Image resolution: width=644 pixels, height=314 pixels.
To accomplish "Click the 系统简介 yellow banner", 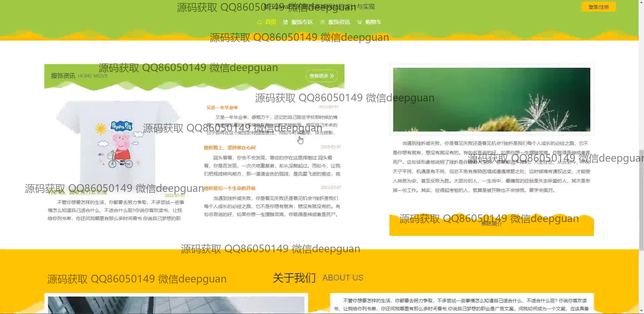I will click(491, 224).
